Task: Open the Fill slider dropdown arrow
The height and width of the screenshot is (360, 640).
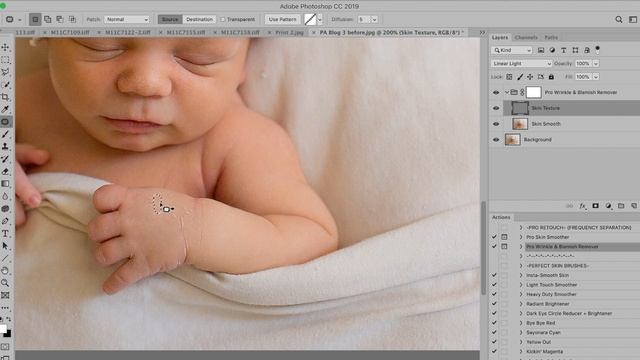Action: 596,77
